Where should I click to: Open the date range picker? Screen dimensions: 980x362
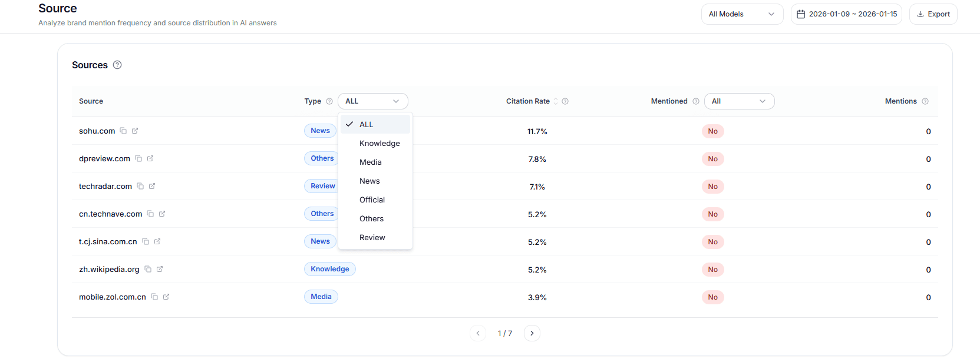pos(846,14)
